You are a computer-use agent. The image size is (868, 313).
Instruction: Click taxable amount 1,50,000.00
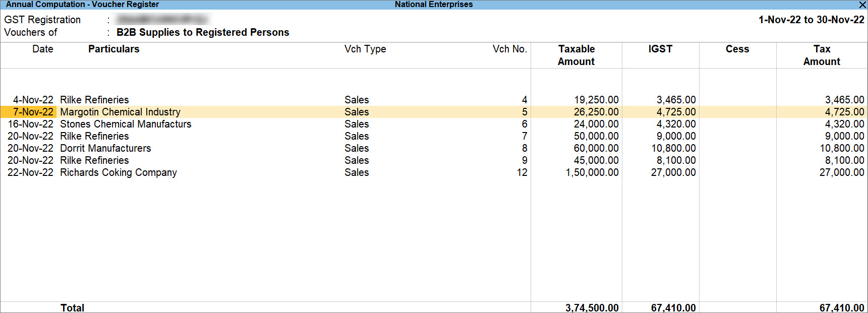pyautogui.click(x=592, y=172)
